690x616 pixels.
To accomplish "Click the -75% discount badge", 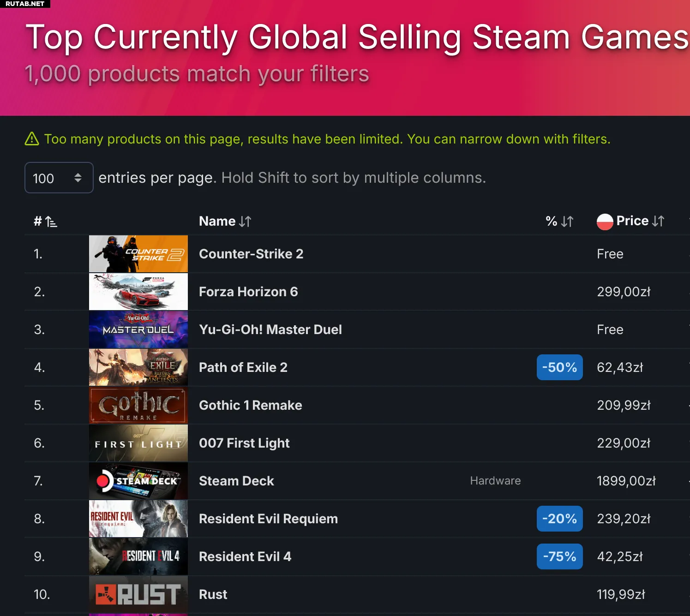I will click(x=560, y=556).
